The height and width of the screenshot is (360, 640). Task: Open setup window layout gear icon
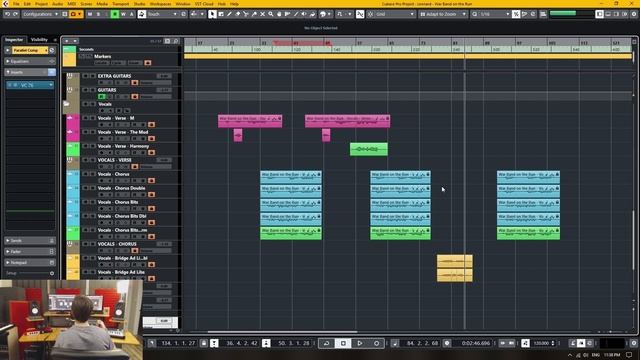click(x=634, y=14)
